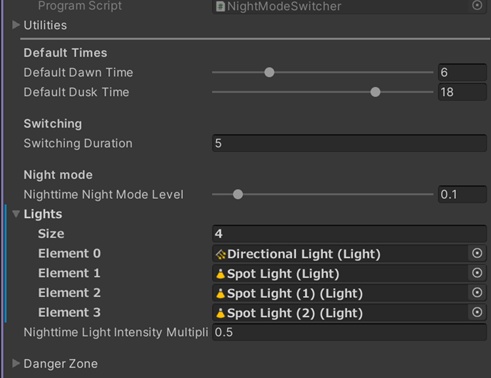The width and height of the screenshot is (491, 378).
Task: Open object picker for Spot Light (1) element
Action: pyautogui.click(x=477, y=293)
